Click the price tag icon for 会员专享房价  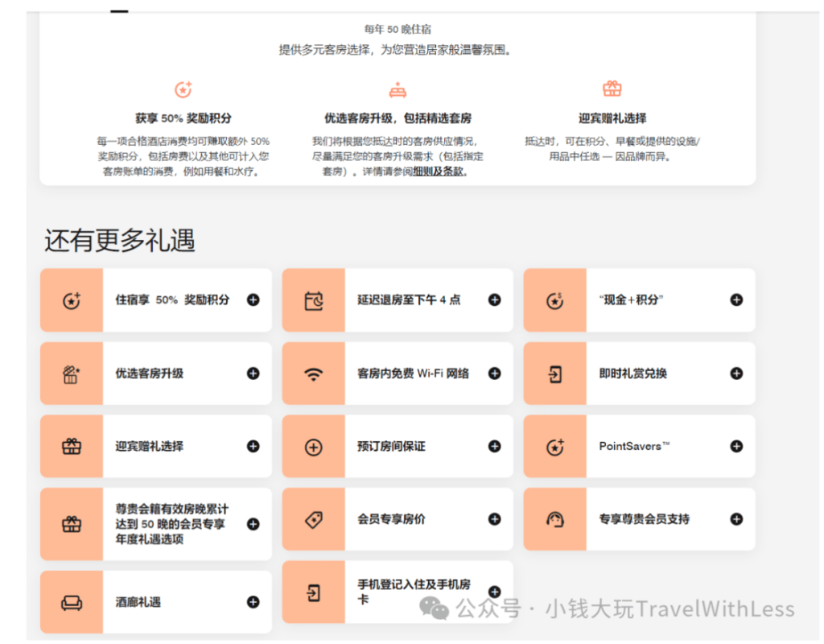tap(313, 520)
